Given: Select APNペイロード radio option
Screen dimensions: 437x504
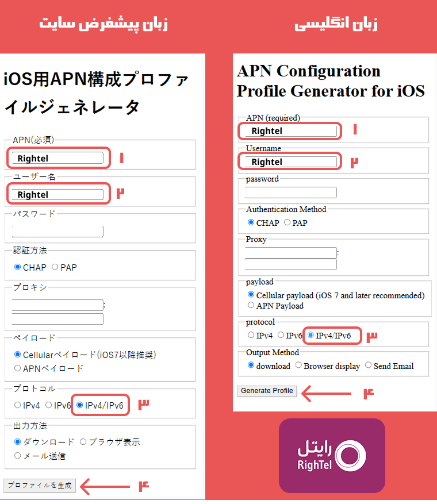Looking at the screenshot, I should point(17,368).
